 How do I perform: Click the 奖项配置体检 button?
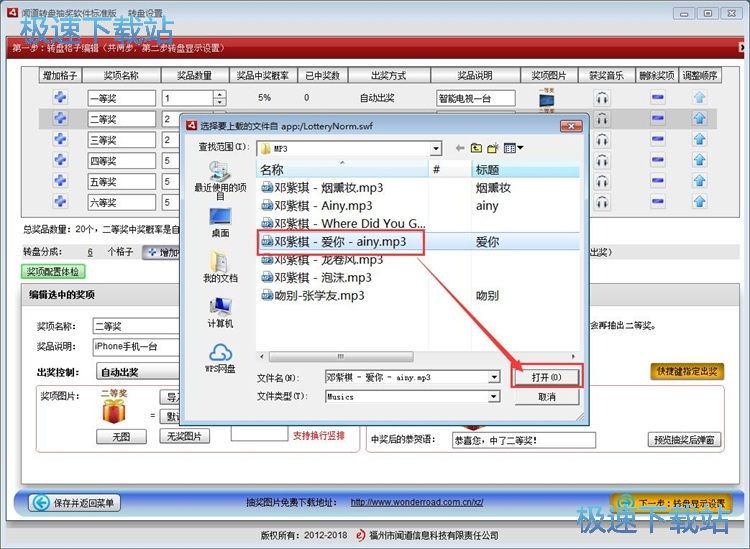tap(53, 272)
